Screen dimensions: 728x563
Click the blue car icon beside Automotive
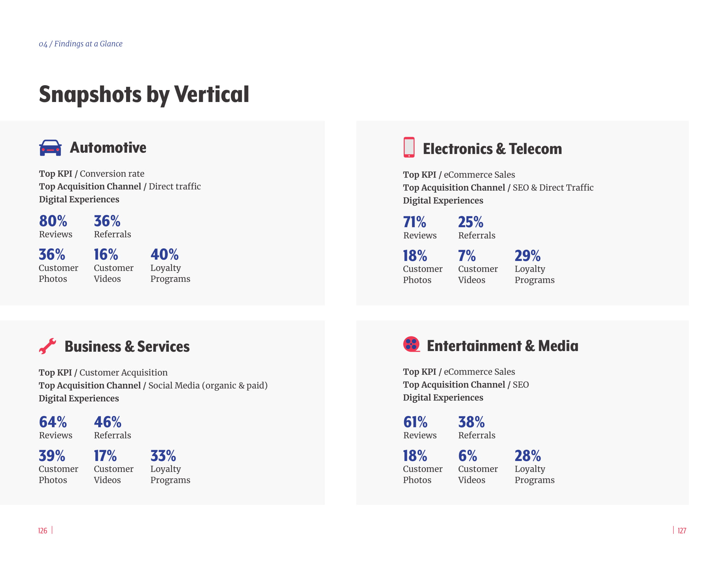(50, 148)
